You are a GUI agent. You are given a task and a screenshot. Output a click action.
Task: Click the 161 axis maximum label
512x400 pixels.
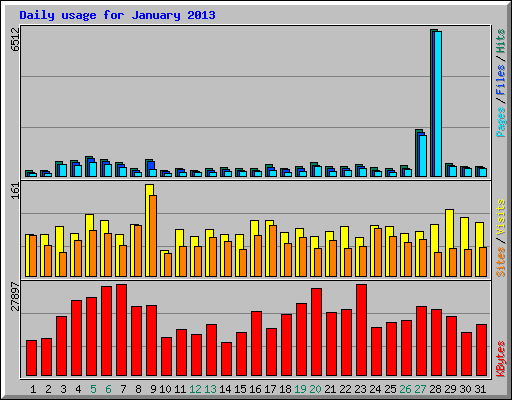(15, 191)
